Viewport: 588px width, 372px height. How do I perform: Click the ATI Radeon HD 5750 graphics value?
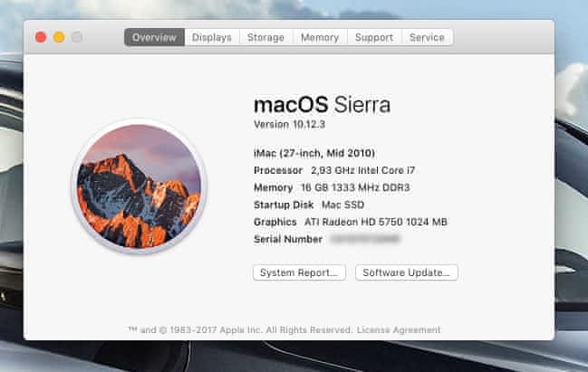376,222
